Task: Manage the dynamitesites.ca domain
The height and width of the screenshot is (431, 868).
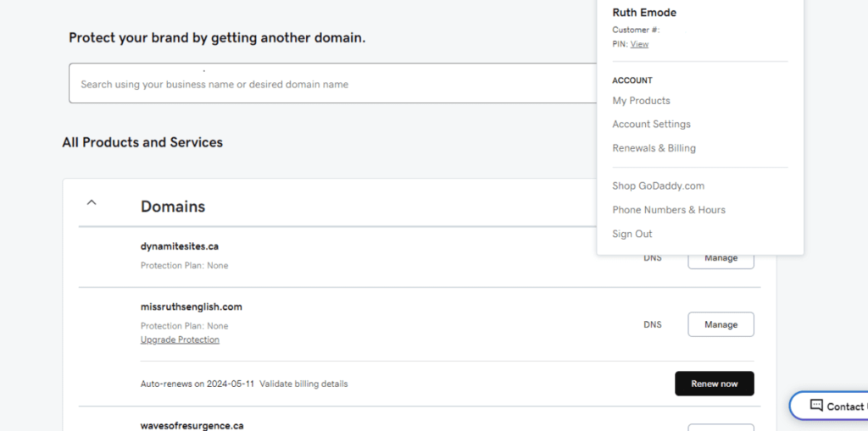Action: pos(721,258)
